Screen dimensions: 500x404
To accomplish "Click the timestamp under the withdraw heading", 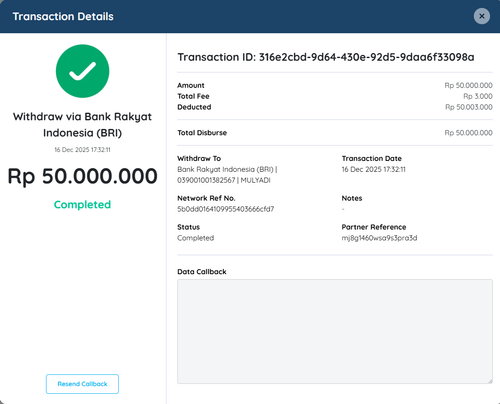I will pos(82,150).
